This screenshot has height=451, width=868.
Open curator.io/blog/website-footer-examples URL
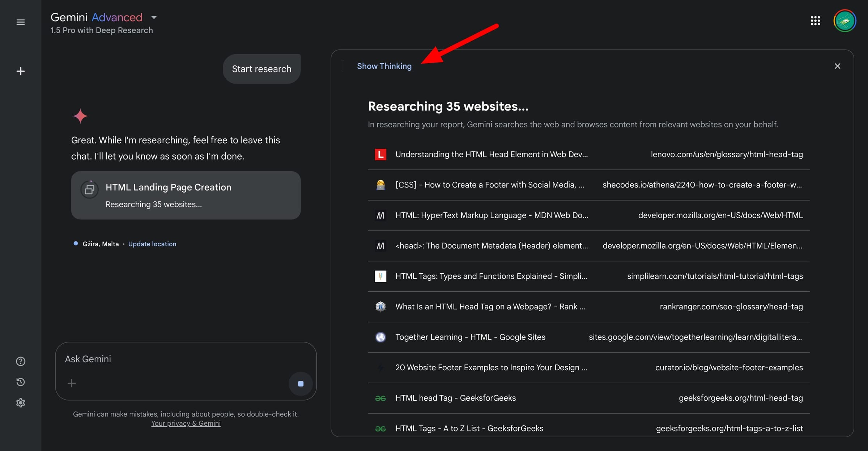[x=729, y=367]
